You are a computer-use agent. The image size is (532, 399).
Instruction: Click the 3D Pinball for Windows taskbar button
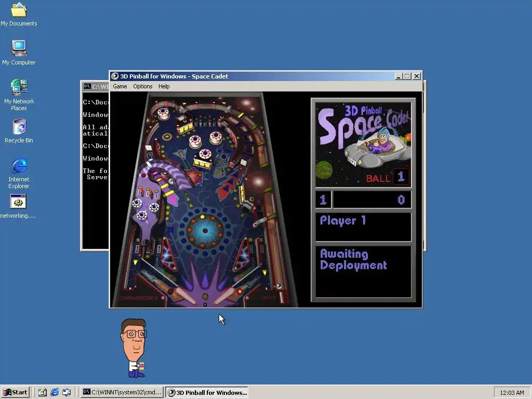click(x=207, y=392)
